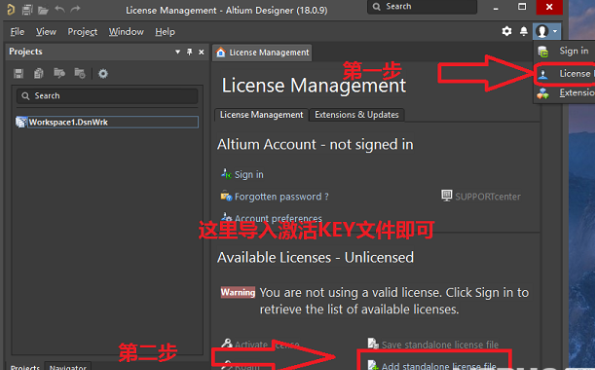Select Workspace1.DsnWrk in the project tree
The height and width of the screenshot is (370, 595).
coord(107,122)
